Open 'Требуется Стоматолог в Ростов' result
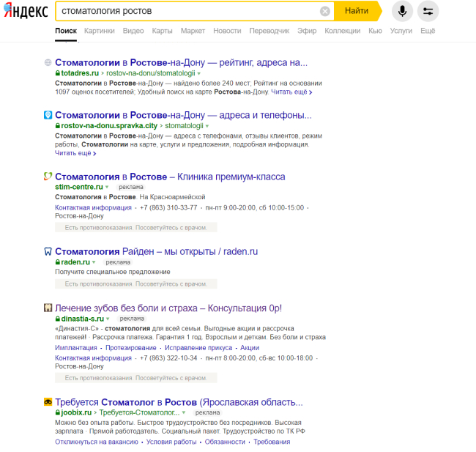The height and width of the screenshot is (452, 476). (179, 402)
